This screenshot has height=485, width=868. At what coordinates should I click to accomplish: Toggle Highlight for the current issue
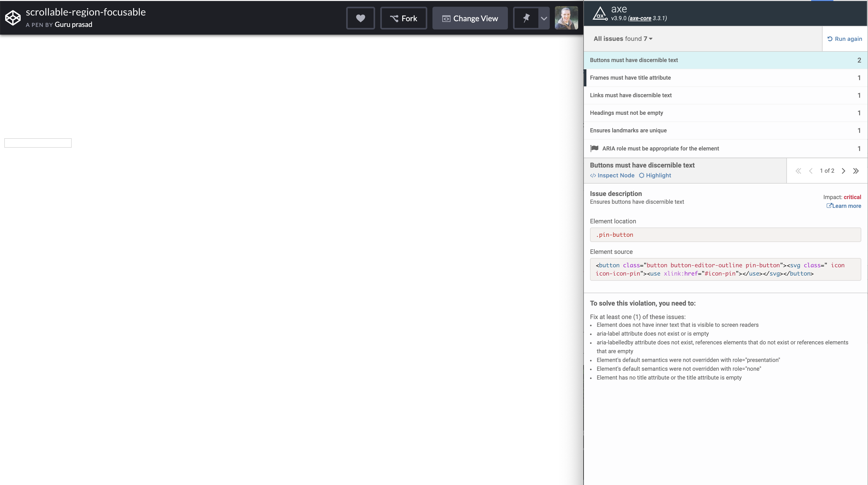(x=655, y=175)
